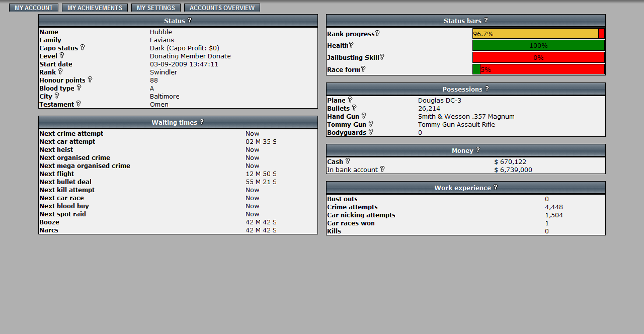Viewport: 644px width, 334px height.
Task: Click the help icon beside Blood type
Action: click(79, 88)
